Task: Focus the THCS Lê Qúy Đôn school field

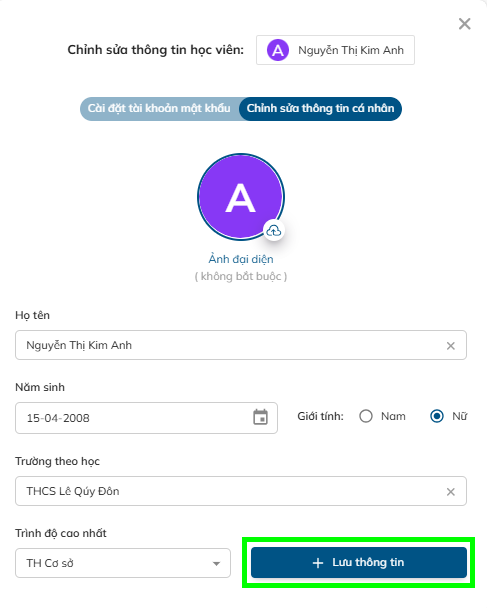Action: click(x=241, y=491)
